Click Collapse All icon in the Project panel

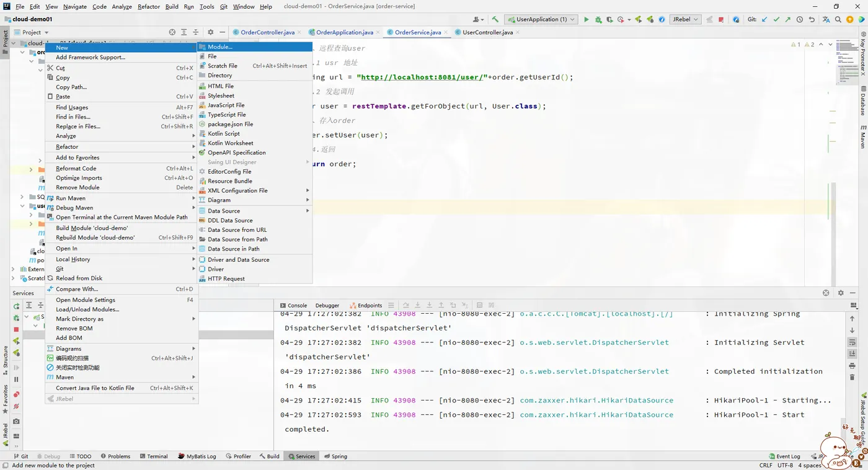tap(196, 32)
